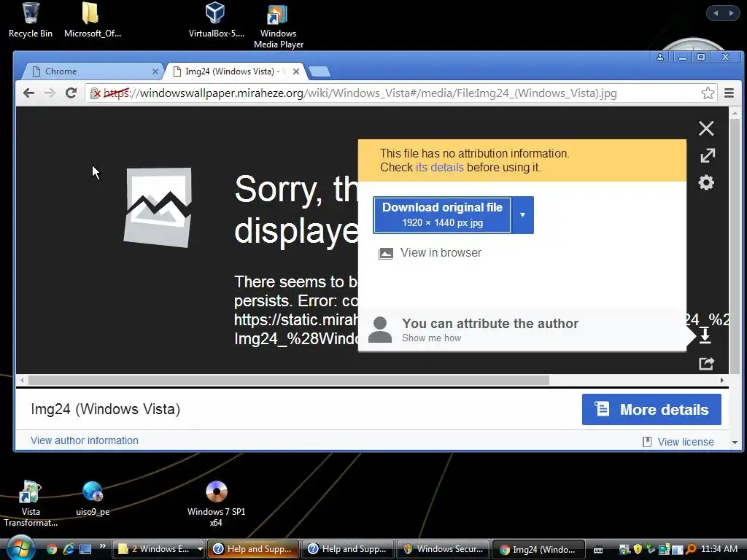Close the first Chrome tab
Viewport: 747px width, 560px height.
[155, 71]
